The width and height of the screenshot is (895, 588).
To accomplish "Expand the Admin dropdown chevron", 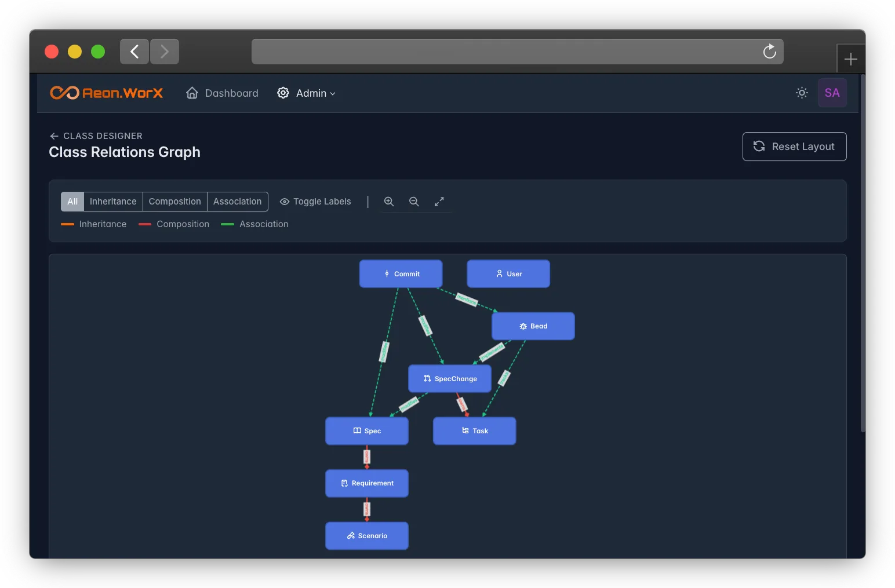I will point(333,93).
